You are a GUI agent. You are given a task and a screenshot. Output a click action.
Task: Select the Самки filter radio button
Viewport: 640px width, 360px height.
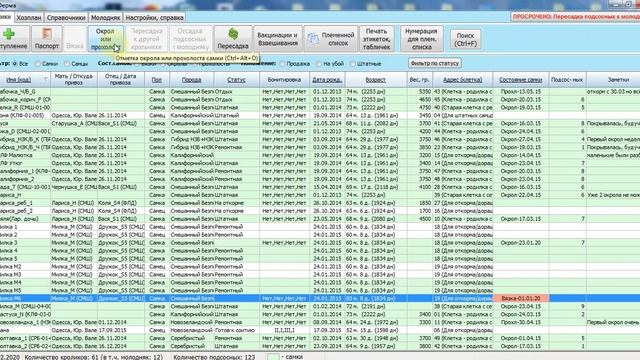[38, 64]
